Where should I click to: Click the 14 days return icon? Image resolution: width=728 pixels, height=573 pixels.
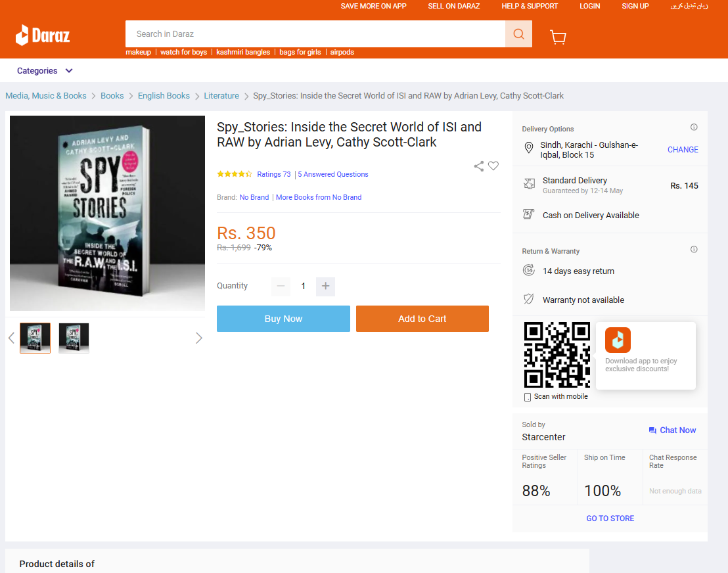click(529, 270)
